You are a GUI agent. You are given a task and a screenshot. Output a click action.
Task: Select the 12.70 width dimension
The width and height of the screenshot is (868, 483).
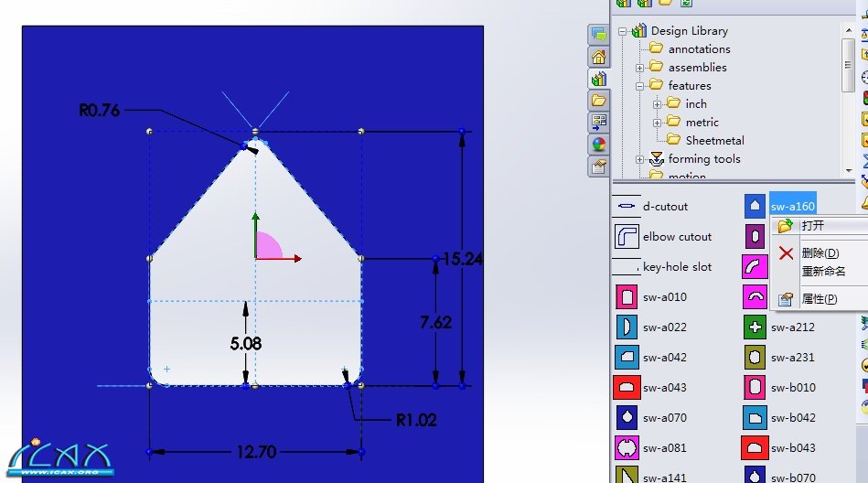pyautogui.click(x=256, y=452)
